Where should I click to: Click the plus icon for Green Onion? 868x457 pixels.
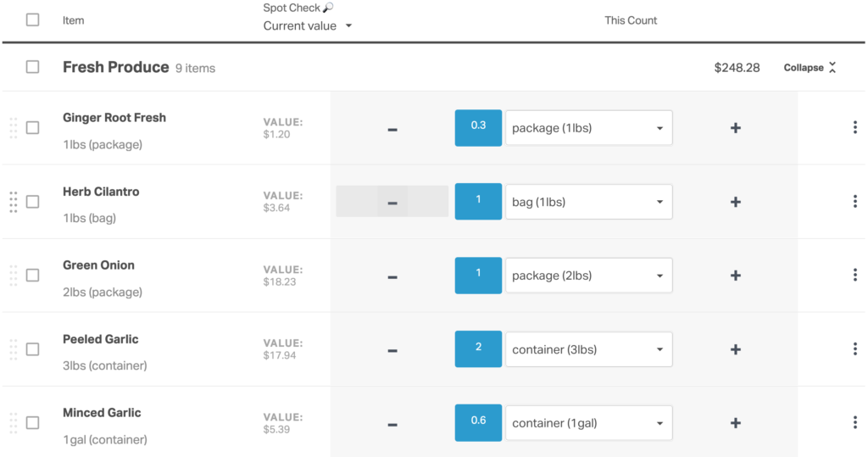735,276
